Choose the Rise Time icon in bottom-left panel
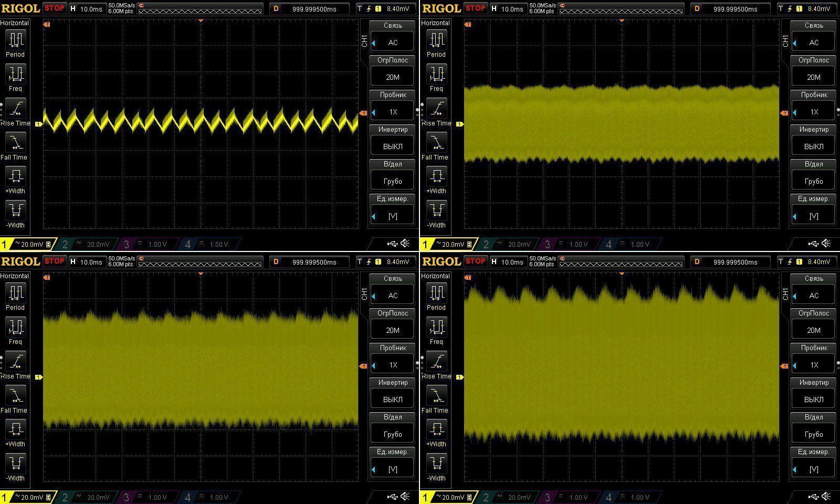This screenshot has width=840, height=504. (15, 362)
